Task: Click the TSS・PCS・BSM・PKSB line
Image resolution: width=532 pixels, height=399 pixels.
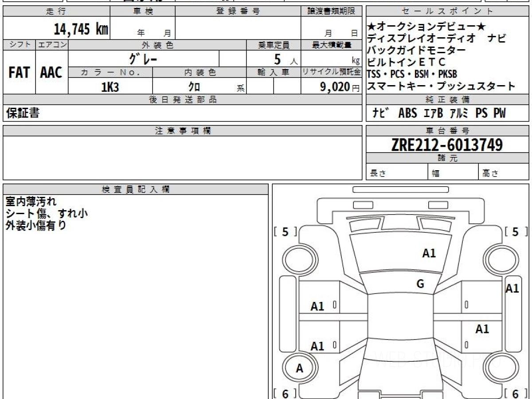Action: click(412, 74)
